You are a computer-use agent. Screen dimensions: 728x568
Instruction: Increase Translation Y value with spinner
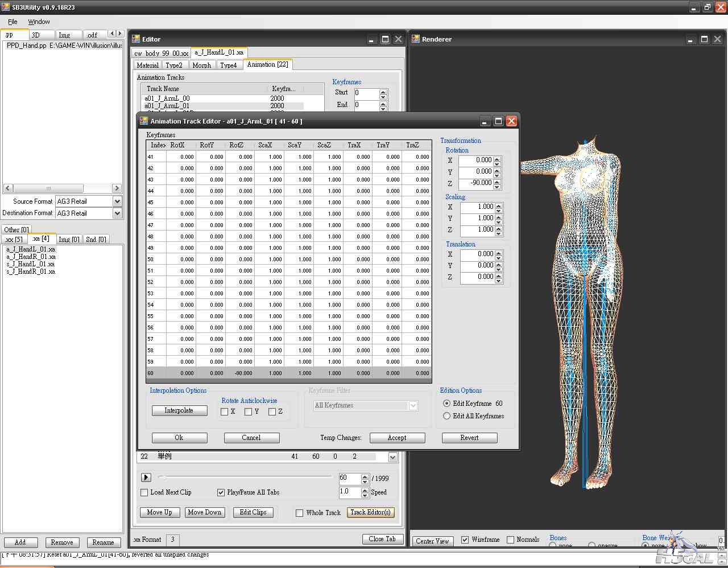pyautogui.click(x=498, y=264)
